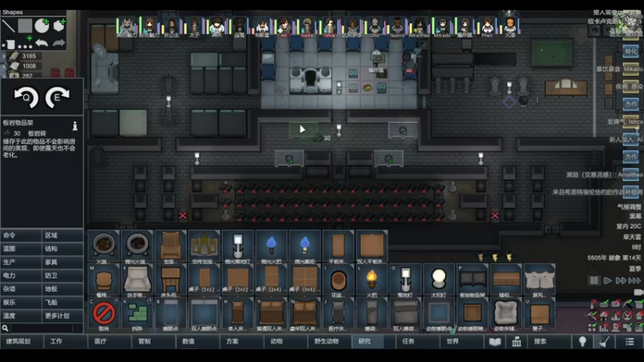Select the circle shape with plus

[x=42, y=26]
